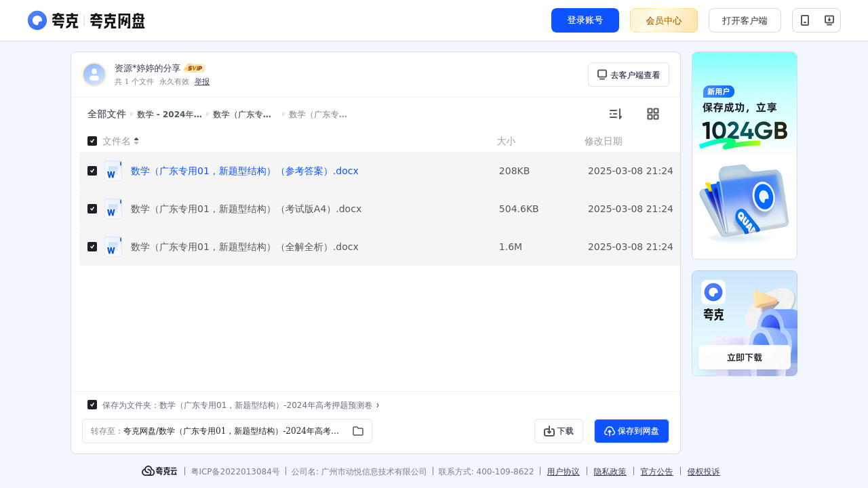Click the 修改日期 column header
This screenshot has width=868, height=488.
[604, 141]
